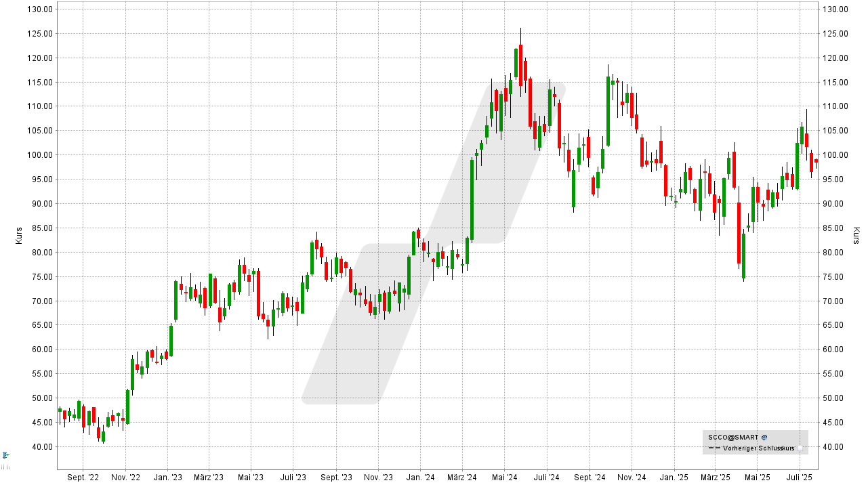Toggle the Vorheriger Schlusskurs checkbox
Image resolution: width=868 pixels, height=487 pixels.
click(x=800, y=448)
